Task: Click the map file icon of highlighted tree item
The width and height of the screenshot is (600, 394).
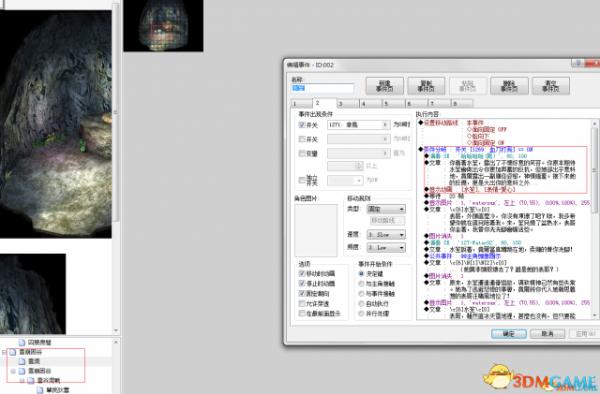Action: click(22, 361)
